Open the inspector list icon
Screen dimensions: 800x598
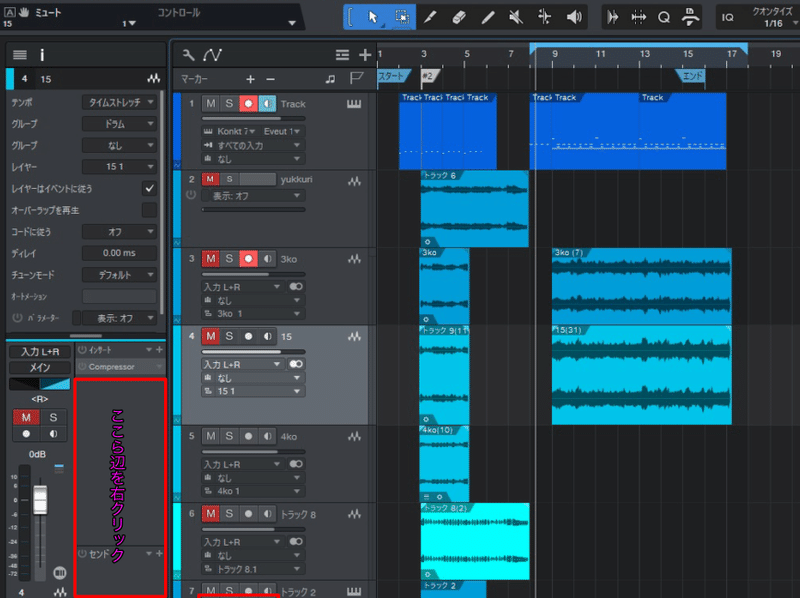point(20,55)
